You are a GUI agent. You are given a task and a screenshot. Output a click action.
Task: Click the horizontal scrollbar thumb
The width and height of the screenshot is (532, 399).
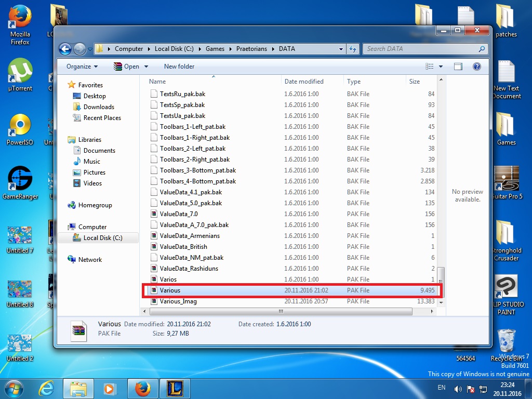point(281,311)
